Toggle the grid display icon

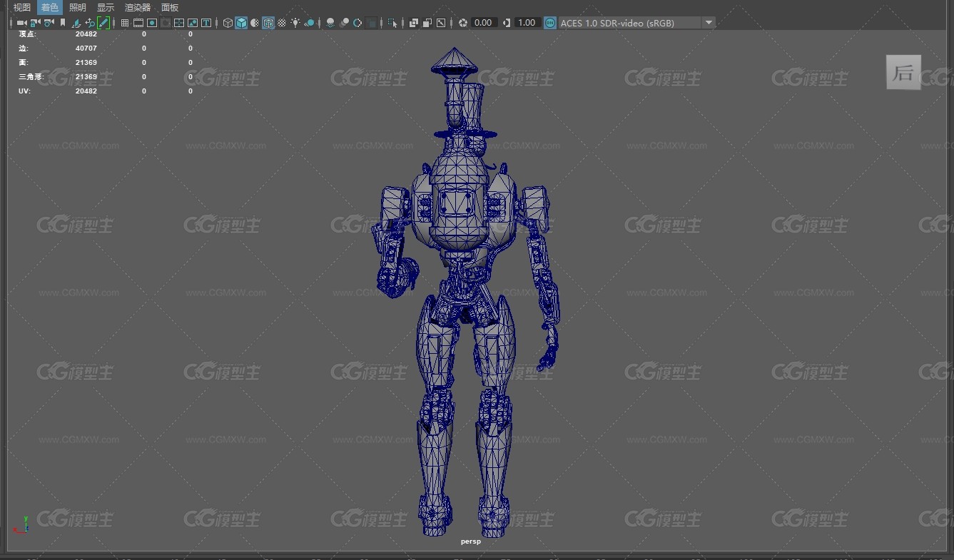(x=125, y=23)
